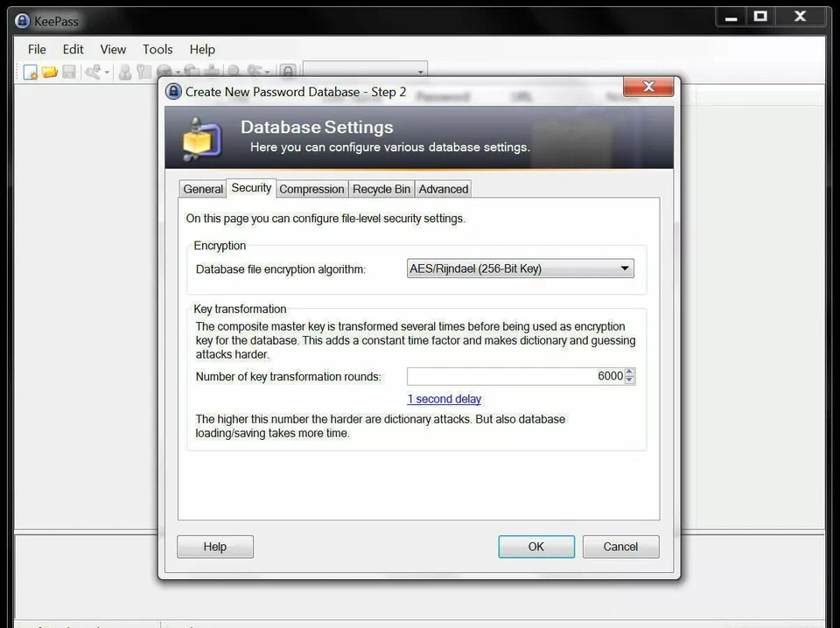Create a new database using the toolbar icon
This screenshot has width=840, height=628.
(x=29, y=71)
